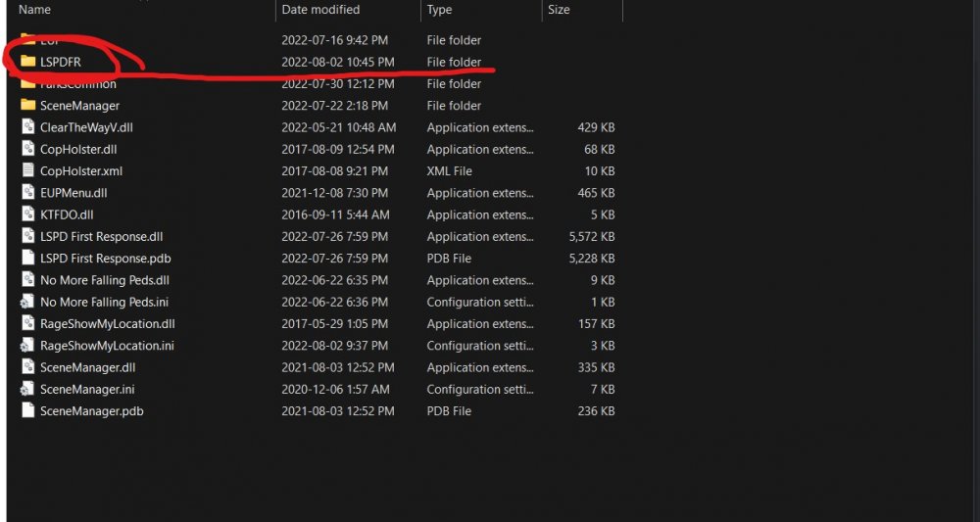Screen dimensions: 980x522
Task: Select the LSPDFR folder icon
Action: coord(28,61)
